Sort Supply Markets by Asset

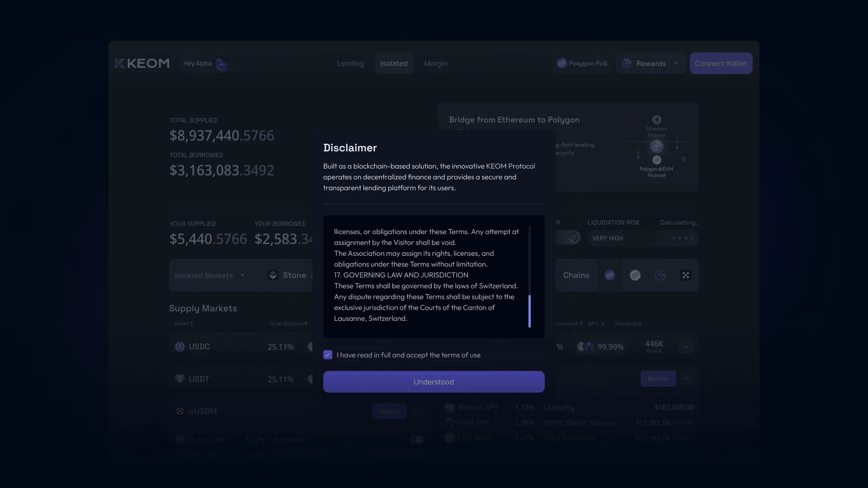184,324
